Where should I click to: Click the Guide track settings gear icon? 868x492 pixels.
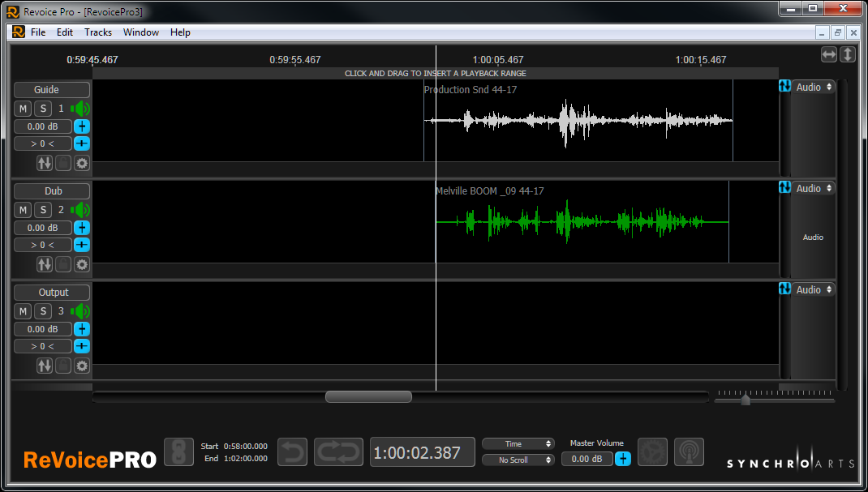(x=82, y=163)
